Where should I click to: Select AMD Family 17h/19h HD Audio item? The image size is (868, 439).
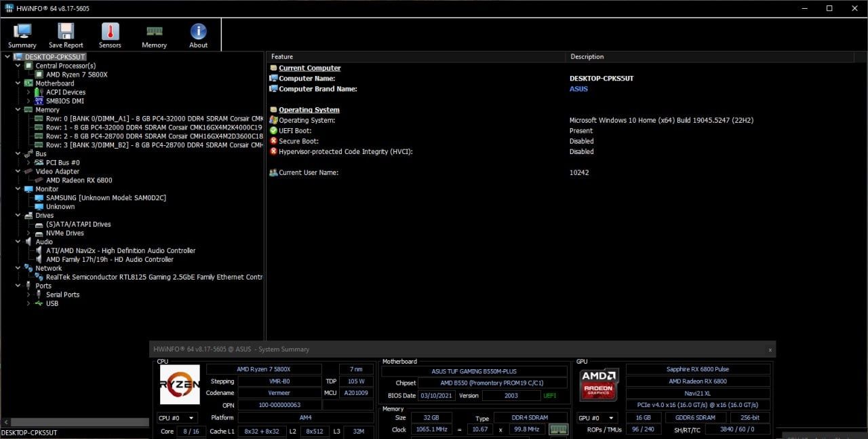point(110,259)
